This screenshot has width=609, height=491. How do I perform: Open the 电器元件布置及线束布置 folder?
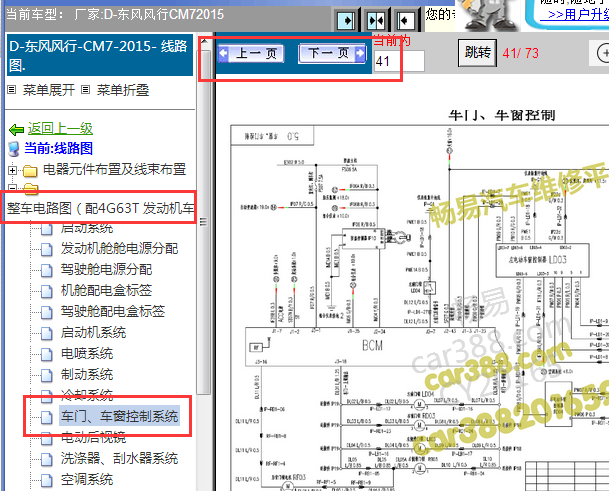coord(114,169)
